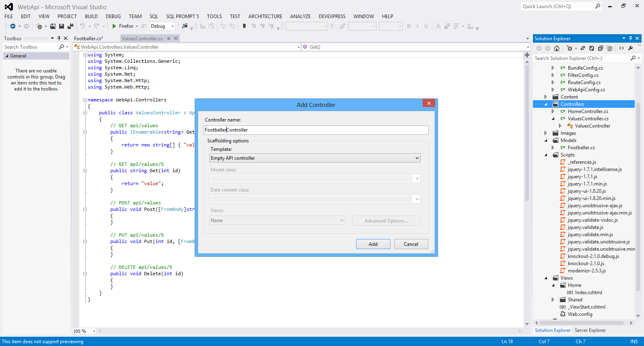Undo the last action
The height and width of the screenshot is (346, 644).
pyautogui.click(x=83, y=26)
